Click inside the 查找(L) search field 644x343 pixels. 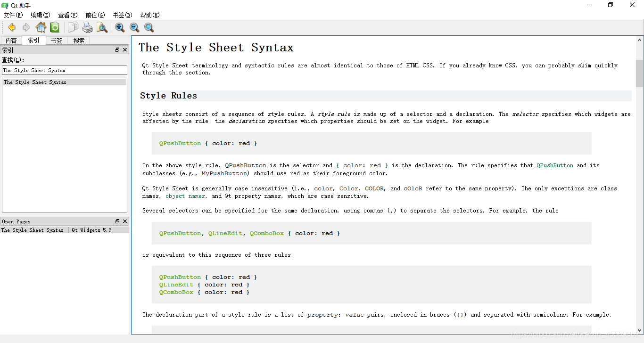65,70
